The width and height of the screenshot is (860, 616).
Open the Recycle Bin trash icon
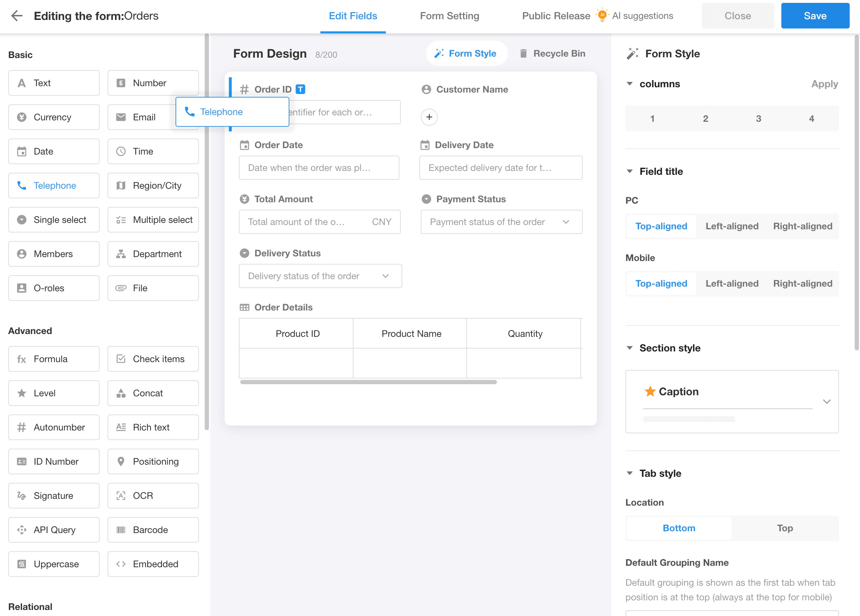[523, 53]
